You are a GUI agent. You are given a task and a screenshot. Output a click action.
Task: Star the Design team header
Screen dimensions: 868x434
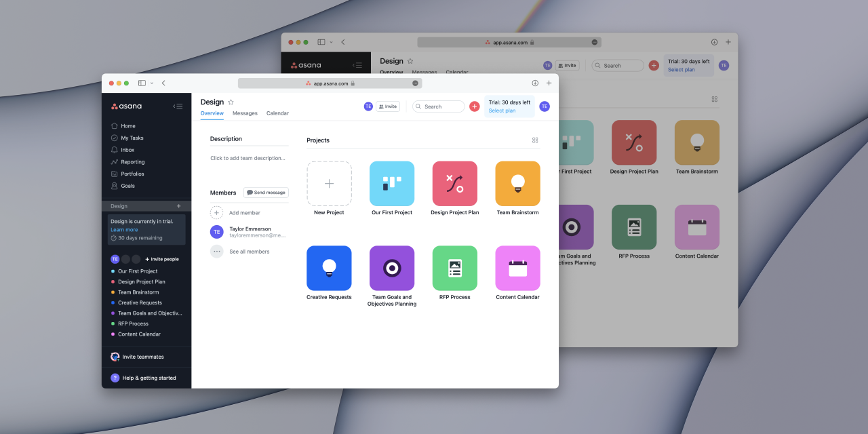pos(230,102)
